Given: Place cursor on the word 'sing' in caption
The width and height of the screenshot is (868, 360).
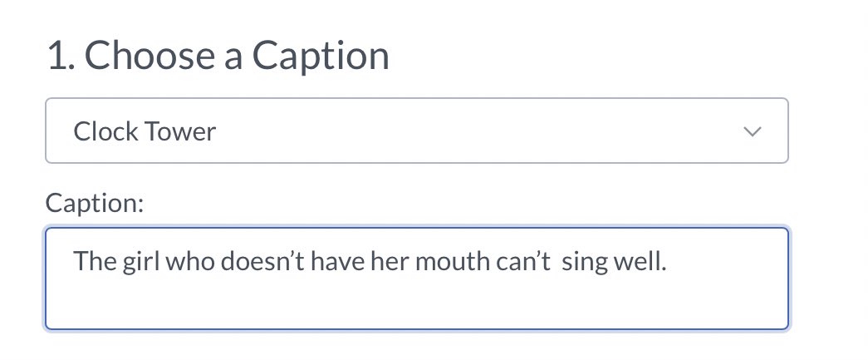Looking at the screenshot, I should (581, 261).
